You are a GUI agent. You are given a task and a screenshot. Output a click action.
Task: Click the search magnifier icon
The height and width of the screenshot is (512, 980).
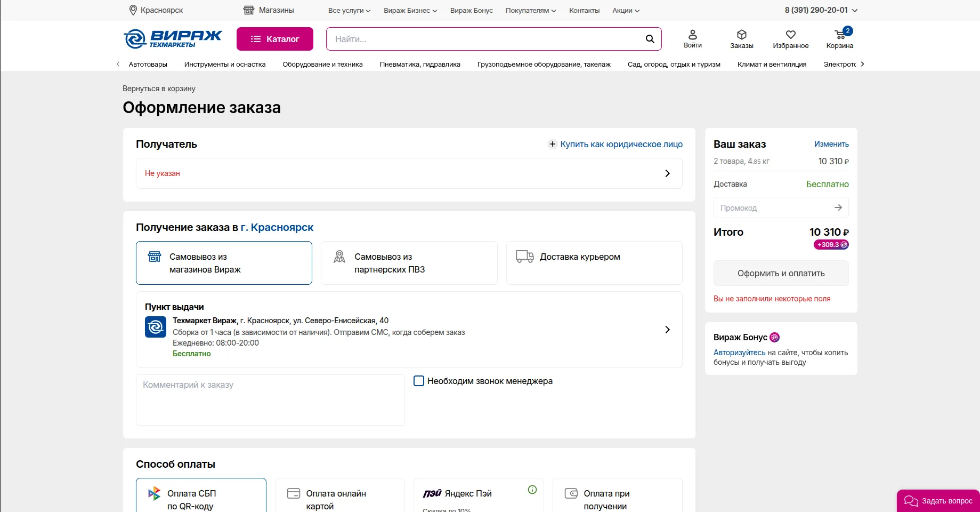tap(650, 39)
